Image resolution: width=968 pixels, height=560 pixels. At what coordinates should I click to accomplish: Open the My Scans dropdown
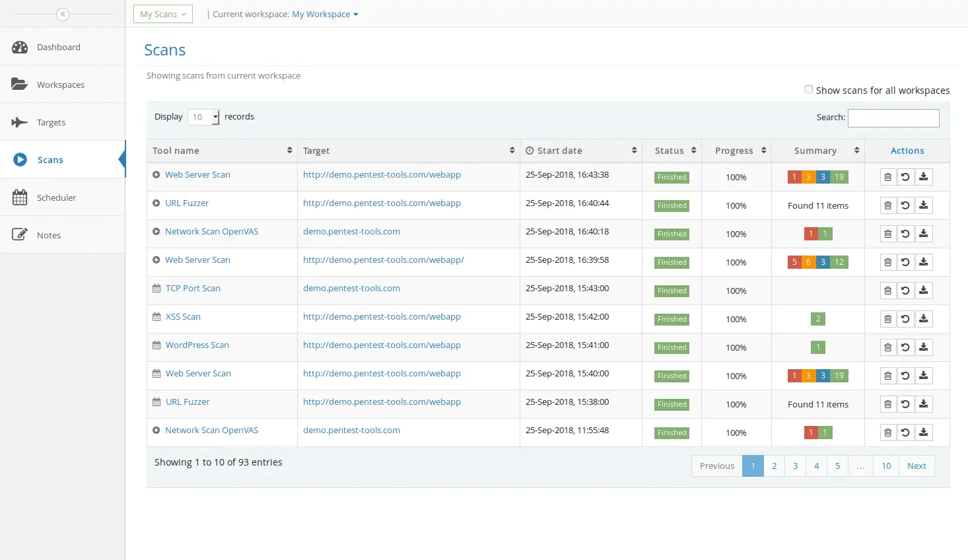(162, 13)
